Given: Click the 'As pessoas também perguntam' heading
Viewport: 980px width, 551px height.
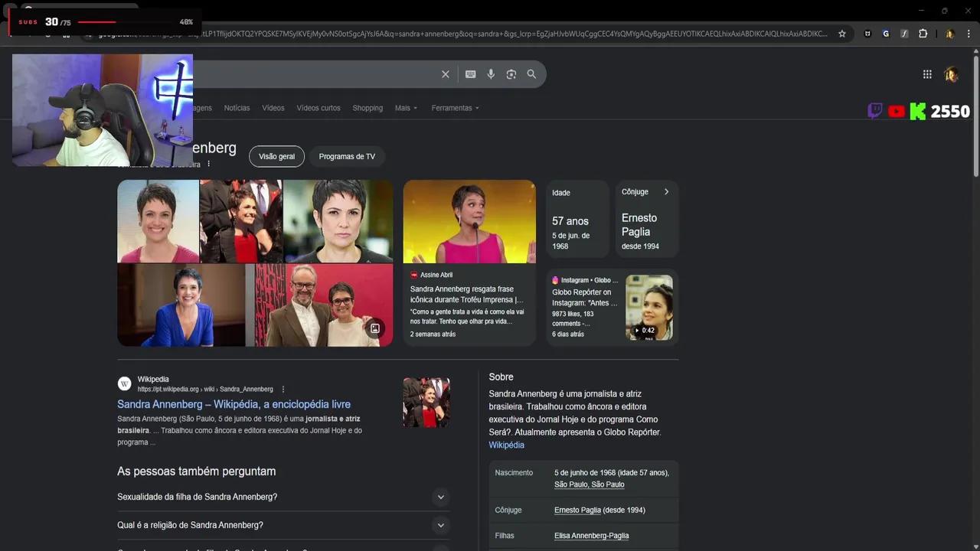Looking at the screenshot, I should coord(197,471).
